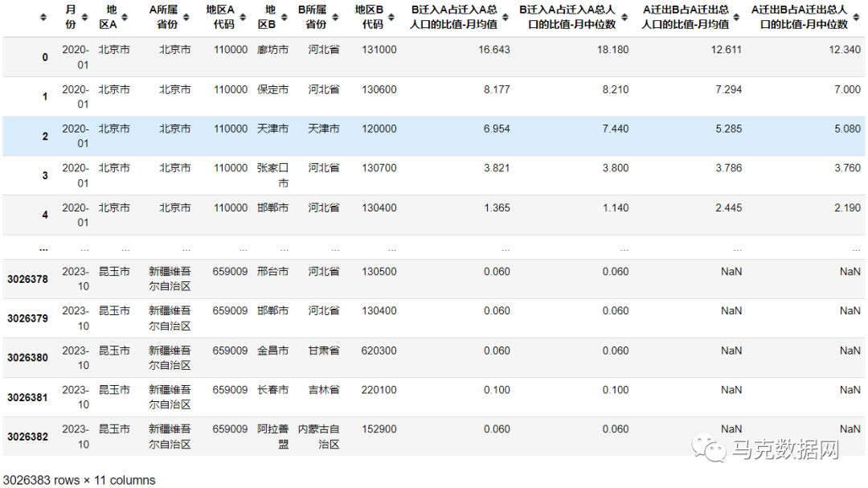The image size is (868, 488).
Task: Click the 内蒙古自治区 cell
Action: click(319, 437)
